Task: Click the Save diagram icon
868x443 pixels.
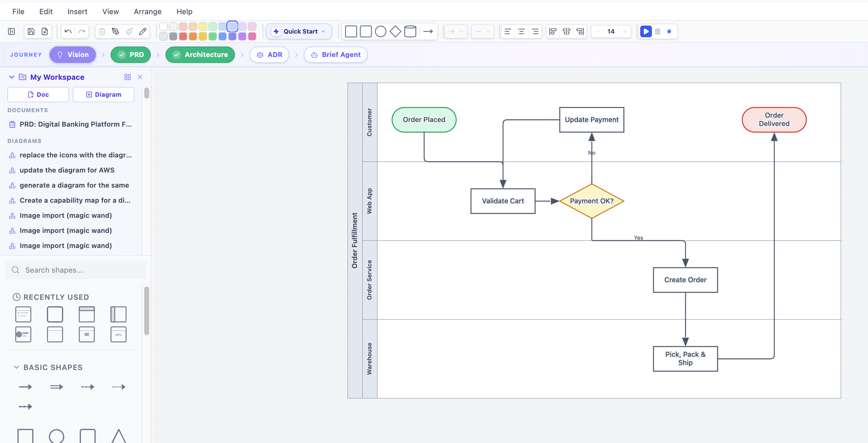Action: (31, 31)
